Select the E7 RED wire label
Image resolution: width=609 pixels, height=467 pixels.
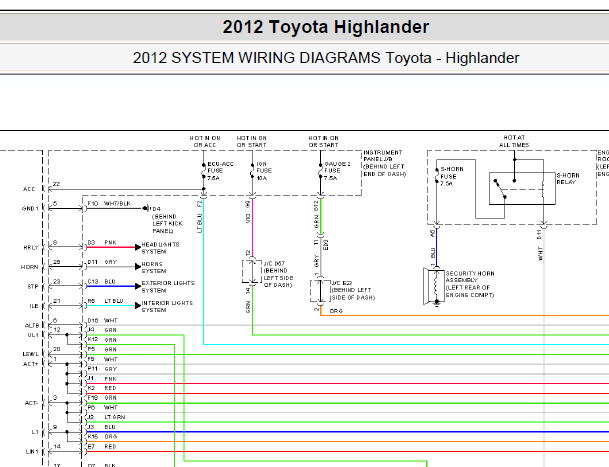point(102,447)
